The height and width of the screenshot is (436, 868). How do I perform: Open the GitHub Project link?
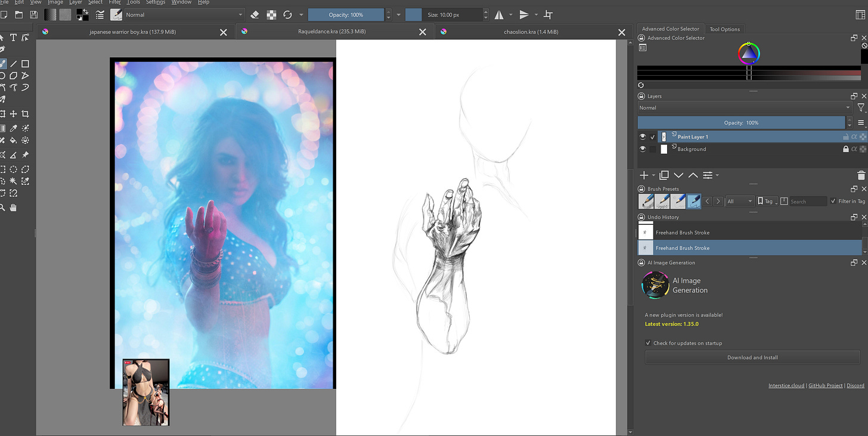(826, 385)
